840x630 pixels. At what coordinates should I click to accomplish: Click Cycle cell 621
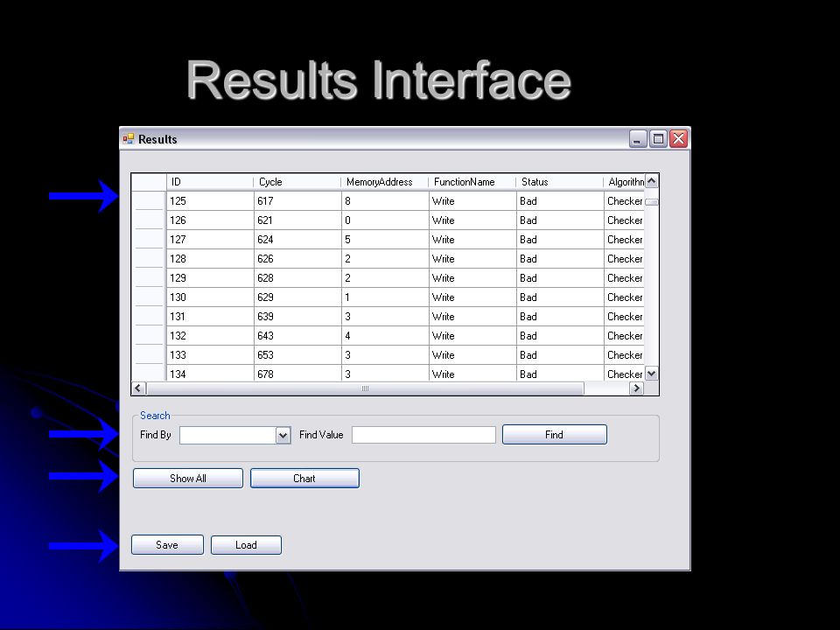(x=297, y=220)
